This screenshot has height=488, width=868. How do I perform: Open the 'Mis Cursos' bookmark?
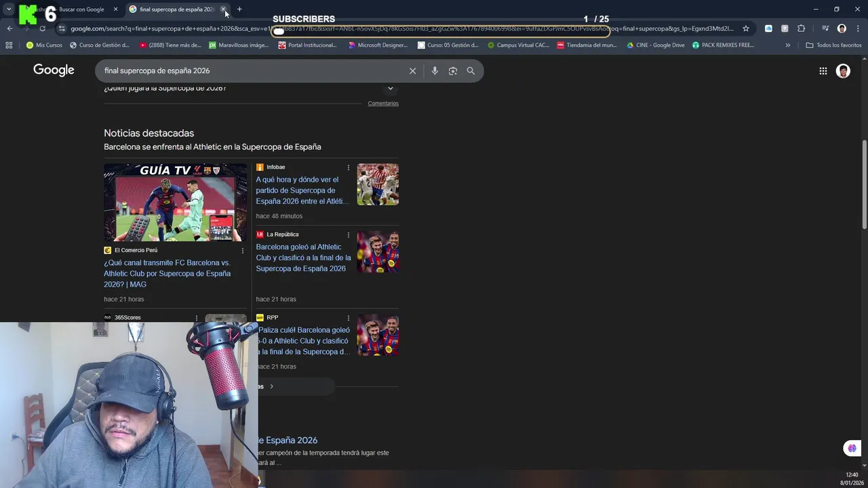(44, 45)
